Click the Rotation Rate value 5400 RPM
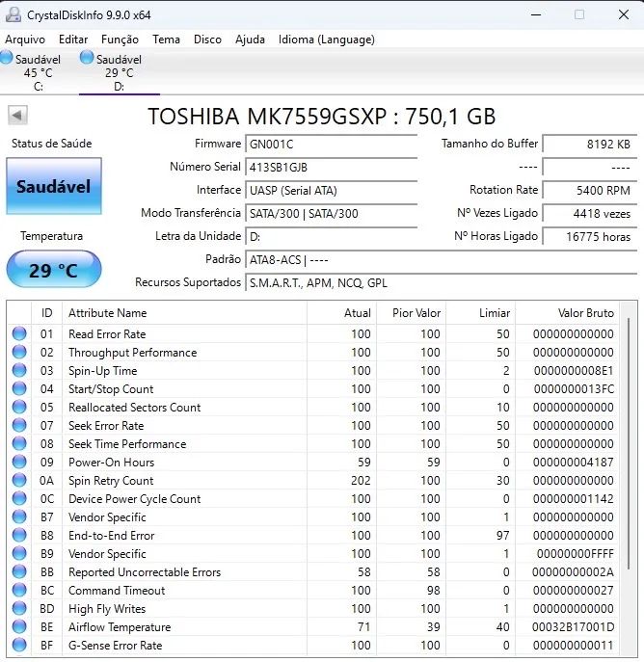This screenshot has height=662, width=644. 589,191
